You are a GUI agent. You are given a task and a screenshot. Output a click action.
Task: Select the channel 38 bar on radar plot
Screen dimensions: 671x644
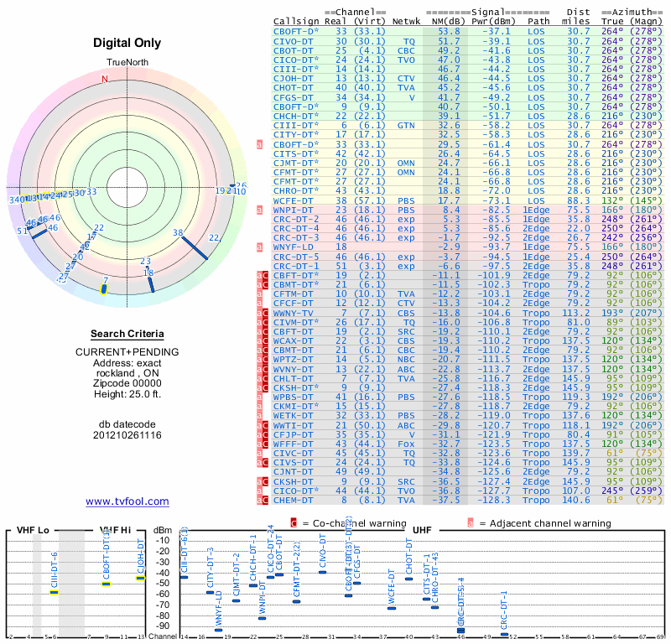[194, 247]
